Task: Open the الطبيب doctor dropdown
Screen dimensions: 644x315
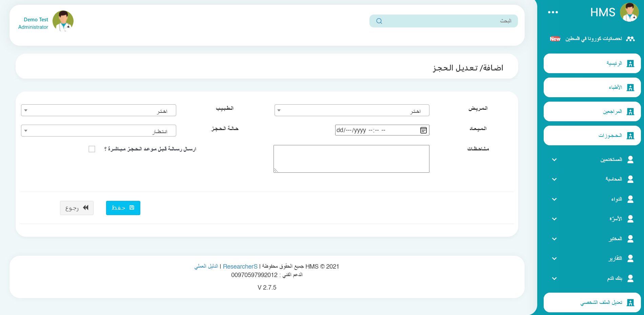Action: point(98,110)
